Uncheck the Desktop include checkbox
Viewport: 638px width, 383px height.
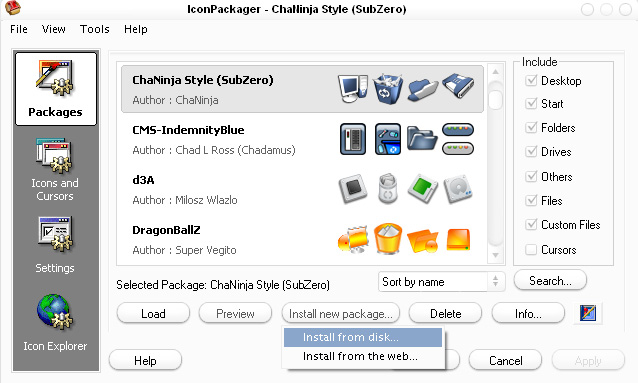(531, 80)
